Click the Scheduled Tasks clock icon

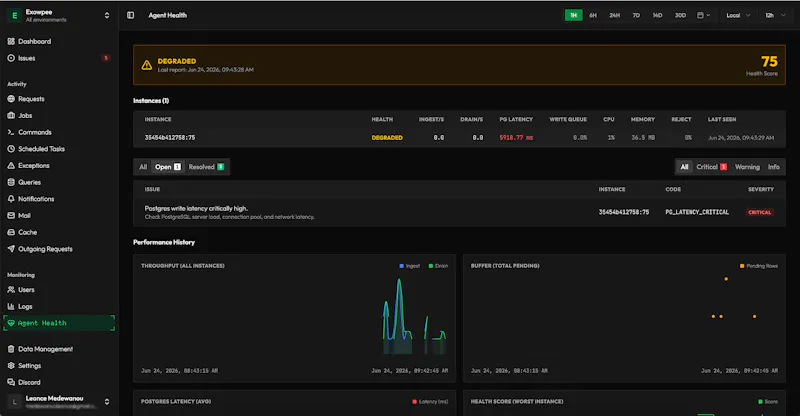[11, 149]
